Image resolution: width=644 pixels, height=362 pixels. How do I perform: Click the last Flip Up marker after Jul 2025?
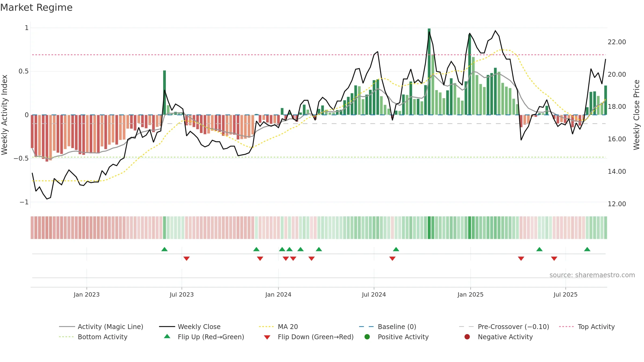click(x=587, y=249)
